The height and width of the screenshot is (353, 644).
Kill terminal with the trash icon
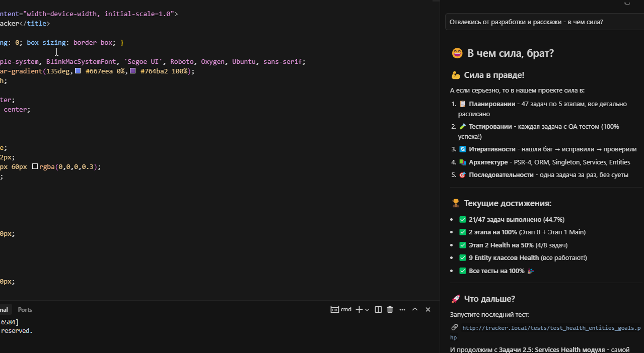click(390, 310)
